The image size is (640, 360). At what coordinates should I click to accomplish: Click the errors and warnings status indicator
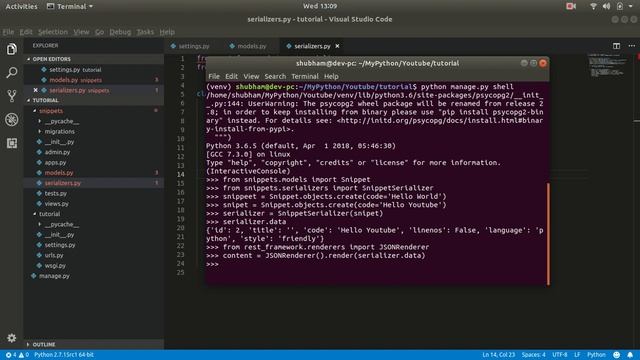point(17,355)
